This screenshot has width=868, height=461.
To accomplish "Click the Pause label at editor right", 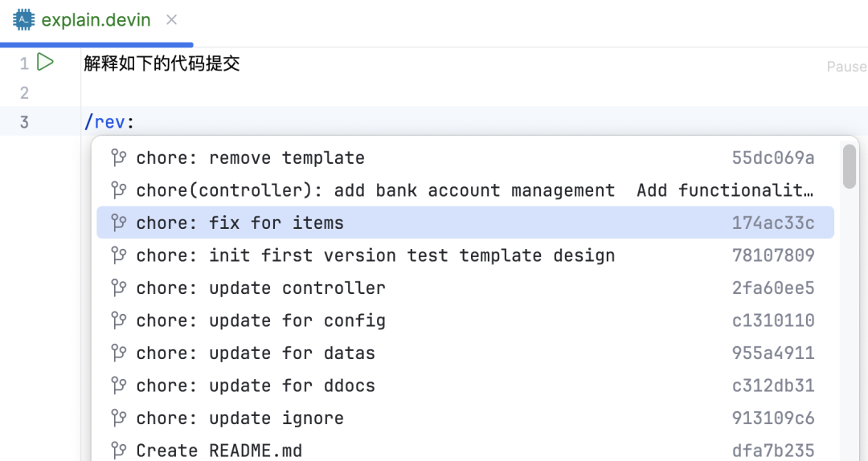I will pos(847,67).
